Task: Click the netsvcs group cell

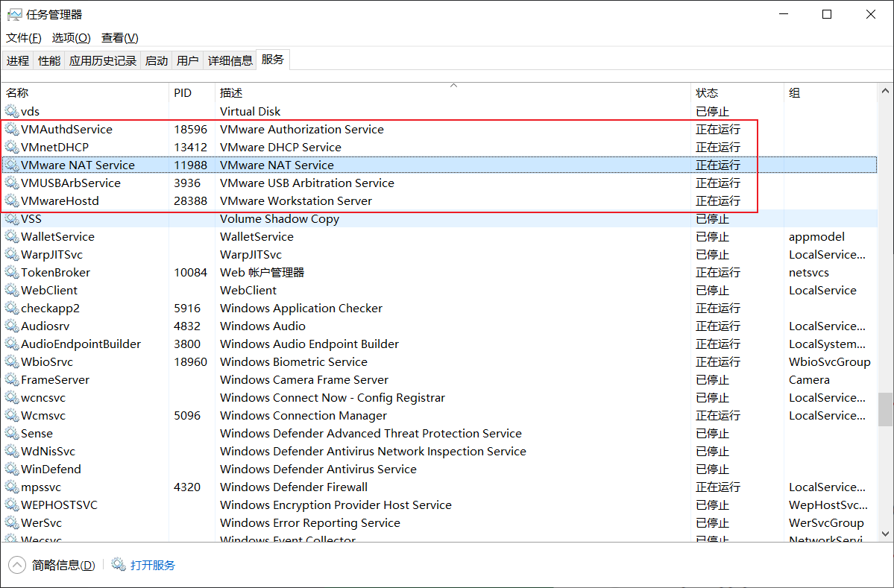Action: point(808,272)
